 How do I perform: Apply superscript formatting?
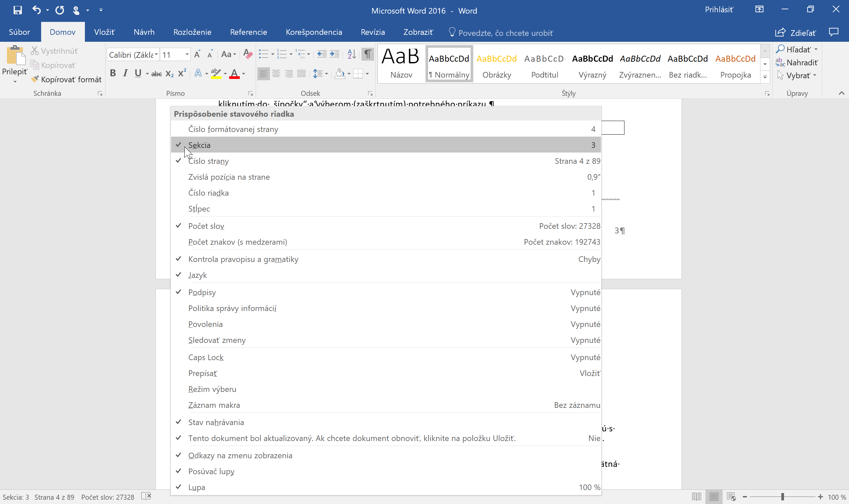[x=182, y=73]
